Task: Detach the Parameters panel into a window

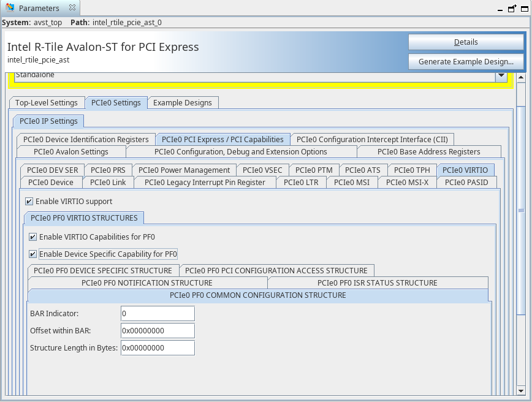Action: 512,8
